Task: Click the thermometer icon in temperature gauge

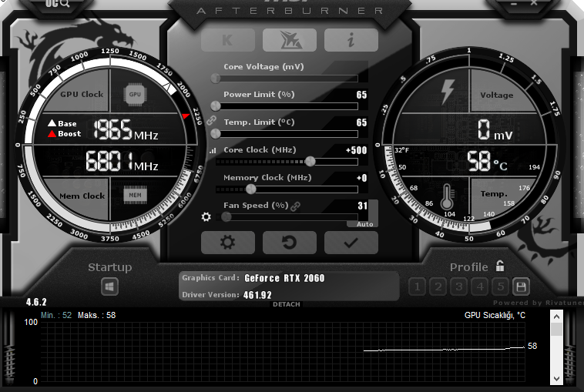Action: 447,196
